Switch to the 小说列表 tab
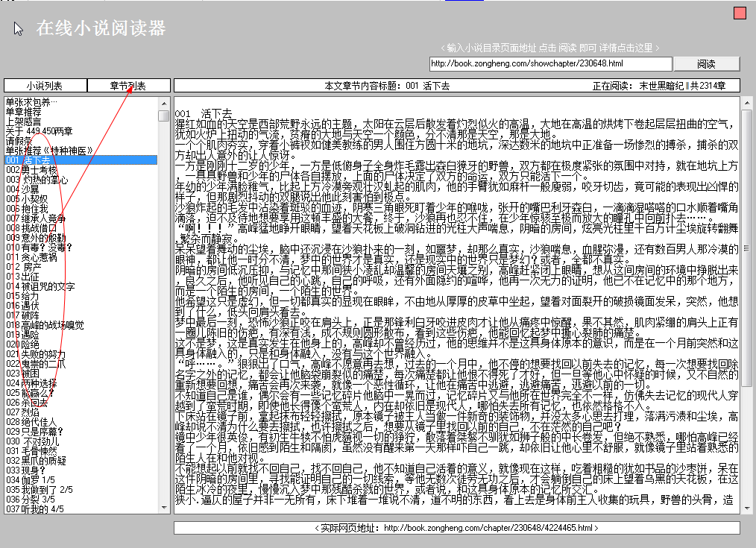The height and width of the screenshot is (548, 756). (45, 85)
